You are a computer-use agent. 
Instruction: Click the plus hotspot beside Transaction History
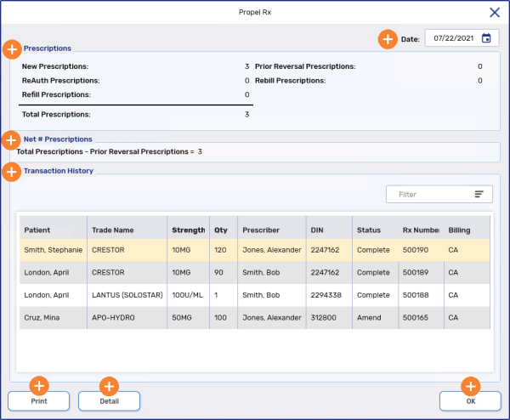click(11, 172)
